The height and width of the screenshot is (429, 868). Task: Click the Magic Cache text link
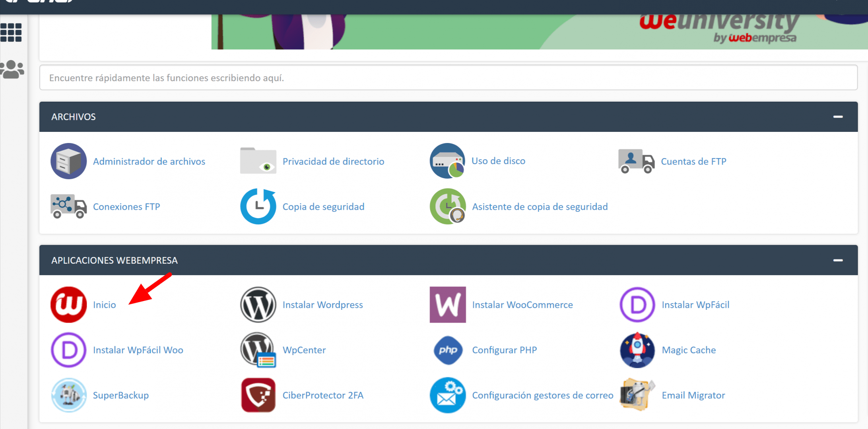(x=689, y=350)
